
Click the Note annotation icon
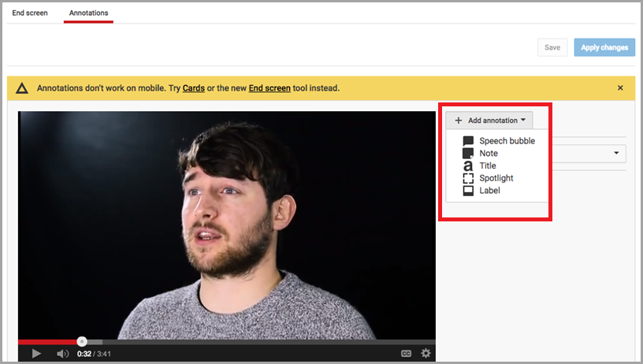tap(468, 154)
